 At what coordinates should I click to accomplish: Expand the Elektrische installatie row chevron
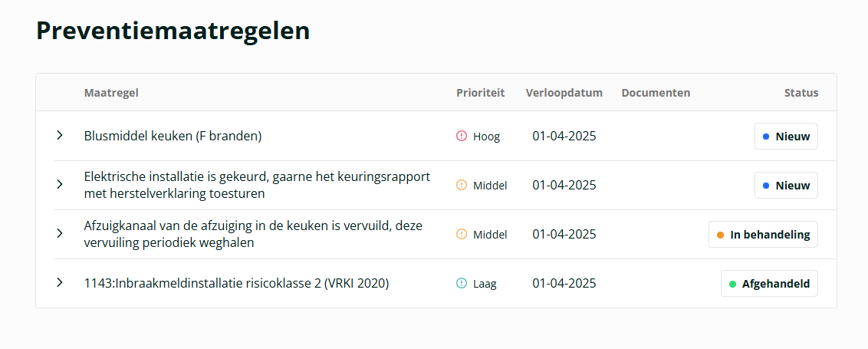point(60,184)
